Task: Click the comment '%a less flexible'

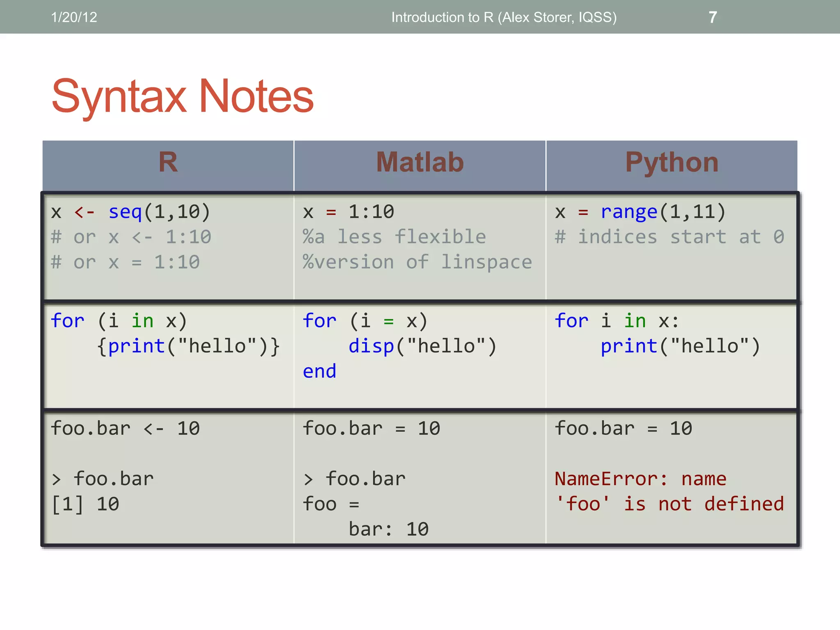Action: [394, 237]
